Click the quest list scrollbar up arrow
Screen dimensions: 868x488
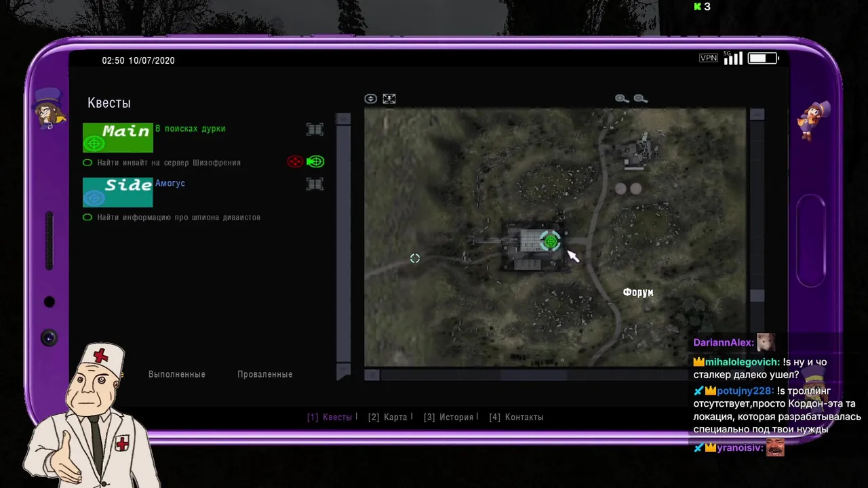click(x=344, y=119)
